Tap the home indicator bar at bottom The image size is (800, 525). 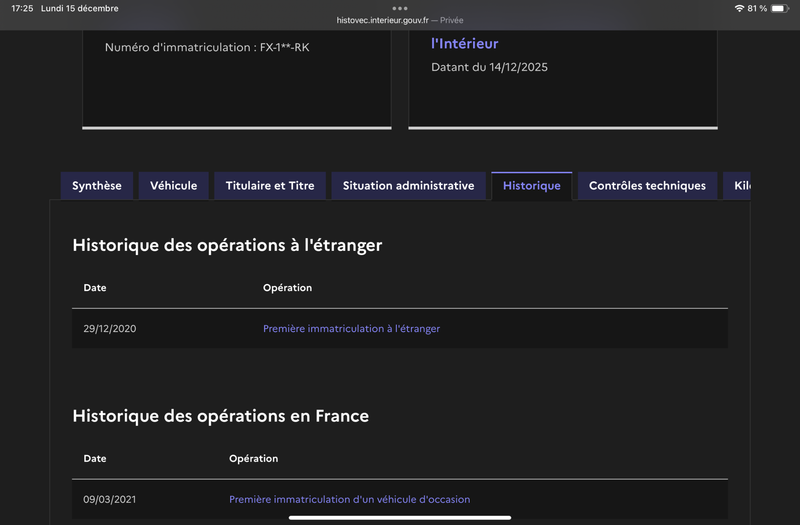400,518
